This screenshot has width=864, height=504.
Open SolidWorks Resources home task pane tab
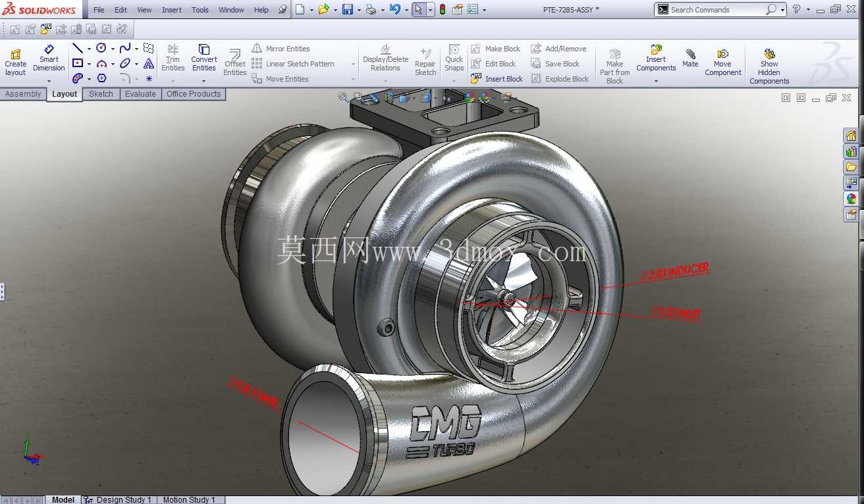click(851, 136)
